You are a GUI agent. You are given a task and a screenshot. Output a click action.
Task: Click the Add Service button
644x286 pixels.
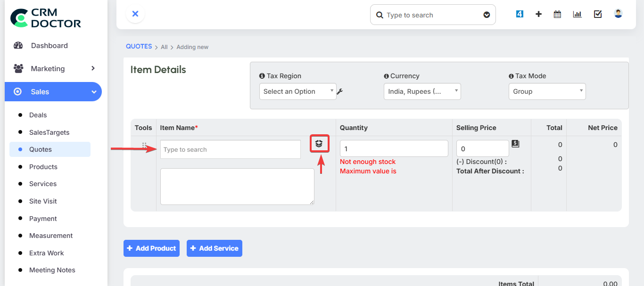215,248
